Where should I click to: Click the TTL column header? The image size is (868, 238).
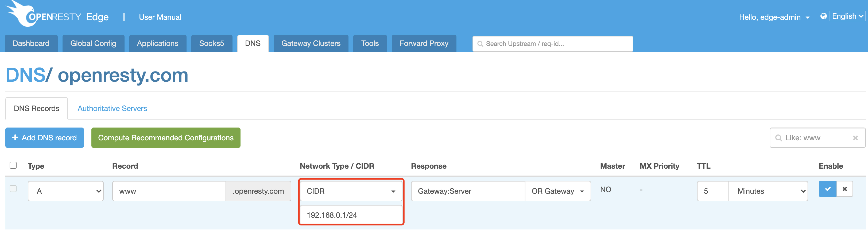(704, 166)
